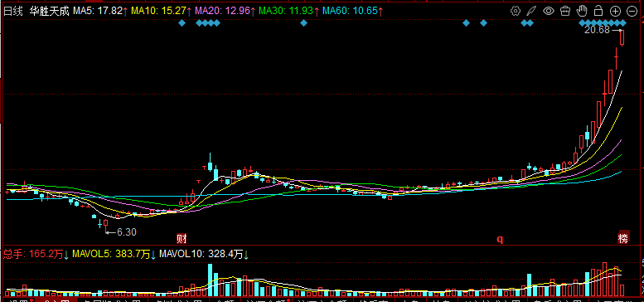Click the leftmost blue diamond info marker
The height and width of the screenshot is (302, 644).
coord(182,23)
